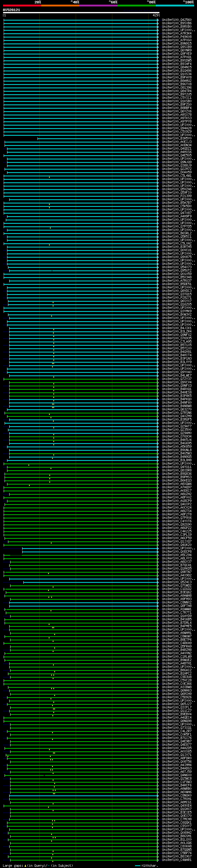Click the UniRef100_B3H5Y0 hit label
This screenshot has width=197, height=868.
pos(177,139)
